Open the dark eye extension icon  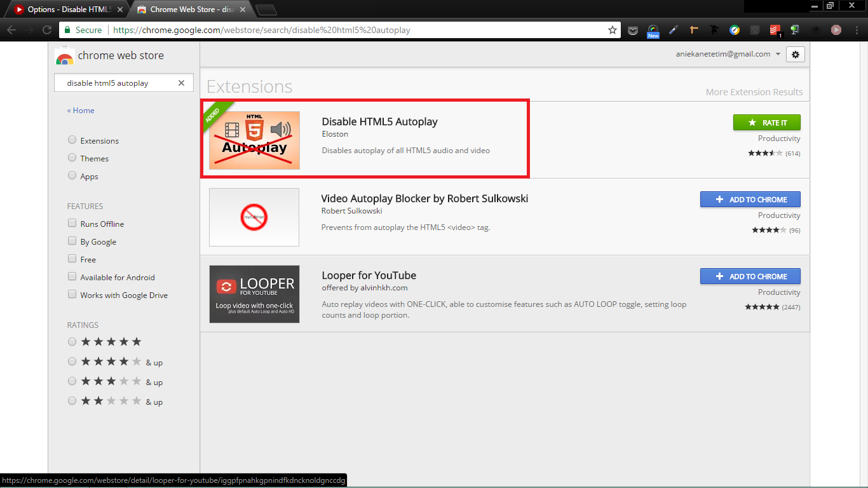pyautogui.click(x=816, y=30)
